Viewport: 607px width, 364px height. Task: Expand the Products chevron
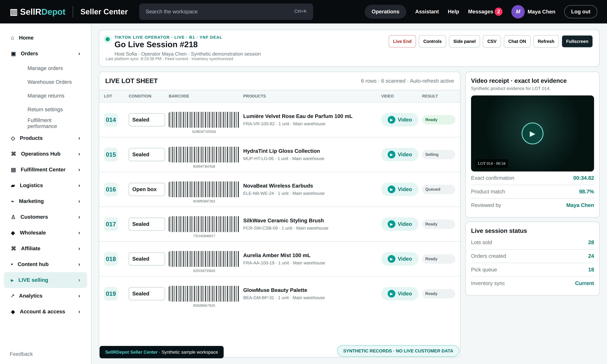(x=79, y=138)
